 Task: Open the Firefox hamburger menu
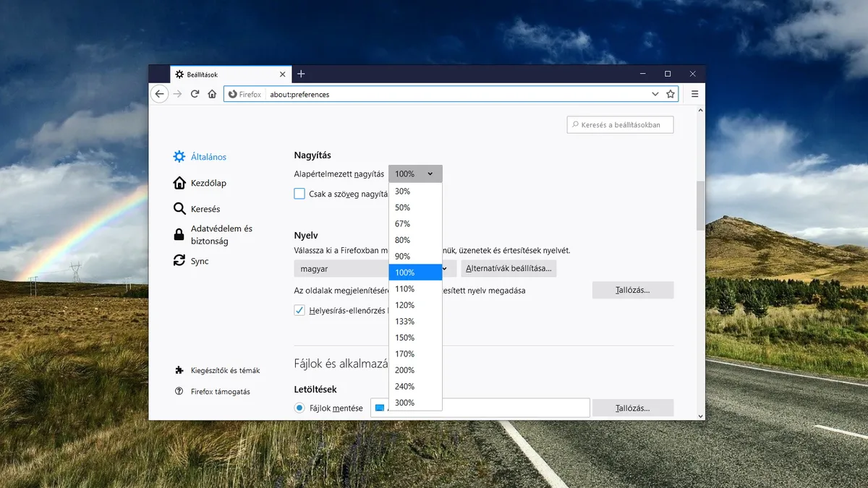pyautogui.click(x=694, y=94)
